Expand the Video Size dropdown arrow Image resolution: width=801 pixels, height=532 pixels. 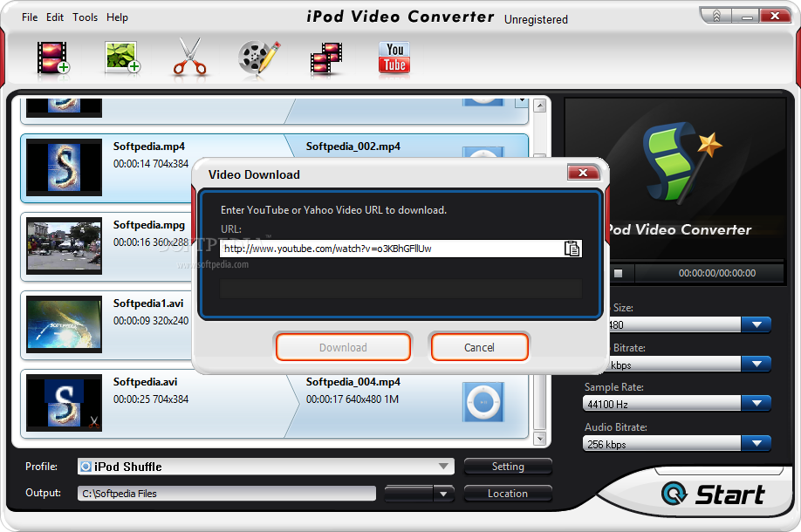[x=756, y=324]
